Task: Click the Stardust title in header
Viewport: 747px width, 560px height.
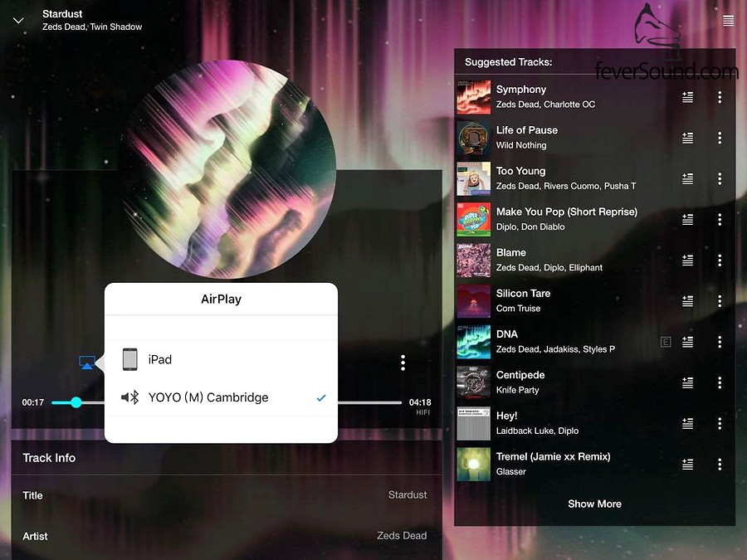Action: click(62, 14)
